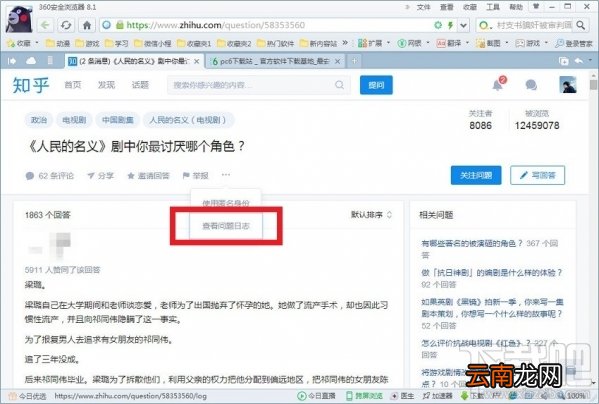Expand hidden bookmarks with the » chevron
This screenshot has height=404, width=599.
click(x=345, y=43)
